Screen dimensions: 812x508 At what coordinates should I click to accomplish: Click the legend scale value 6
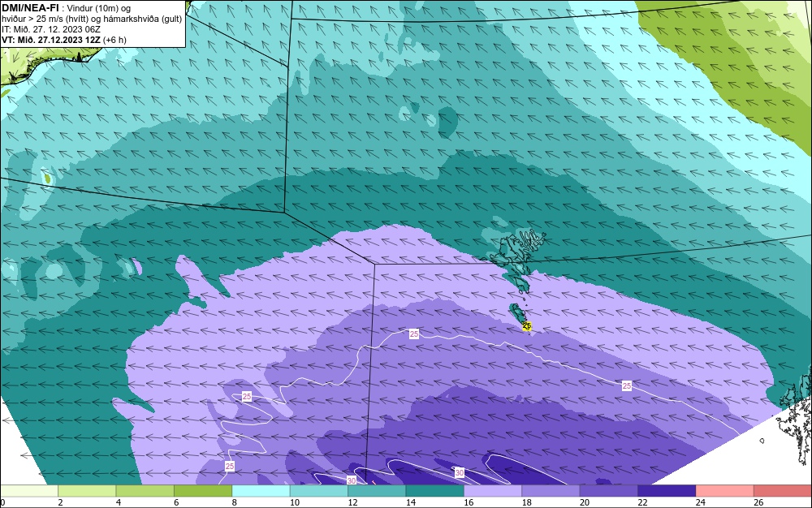pyautogui.click(x=176, y=502)
